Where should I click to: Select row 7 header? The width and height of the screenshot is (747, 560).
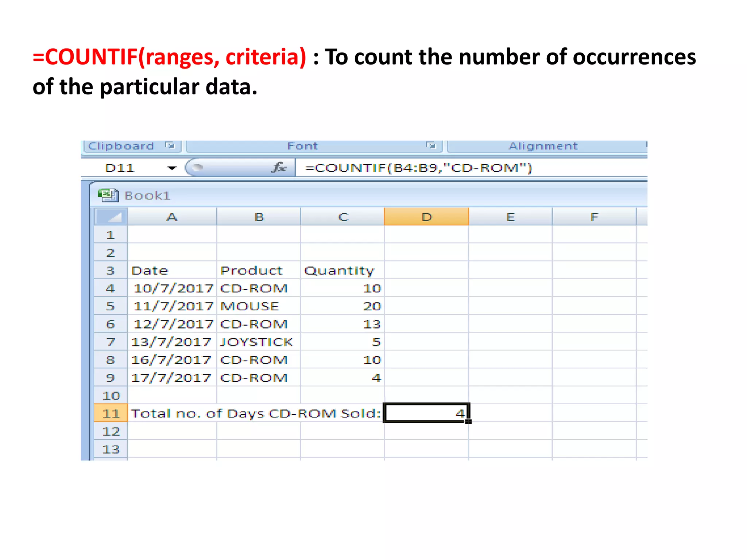111,342
